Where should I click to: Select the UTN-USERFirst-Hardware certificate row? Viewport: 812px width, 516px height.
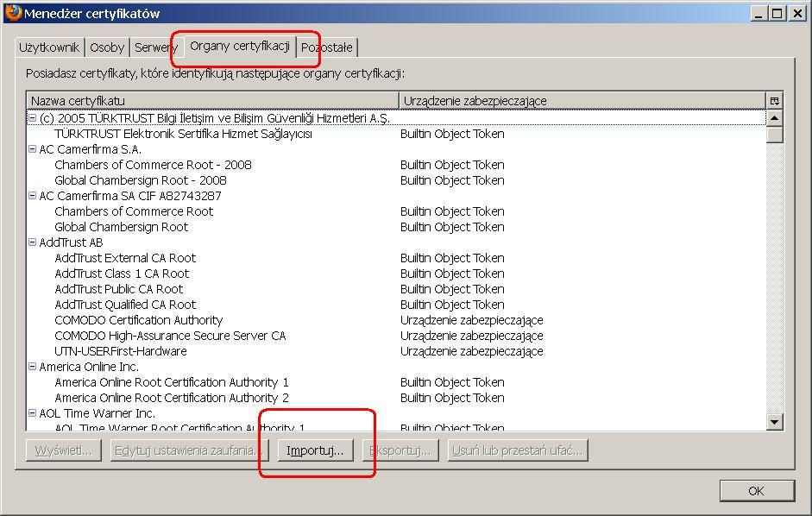tap(121, 351)
